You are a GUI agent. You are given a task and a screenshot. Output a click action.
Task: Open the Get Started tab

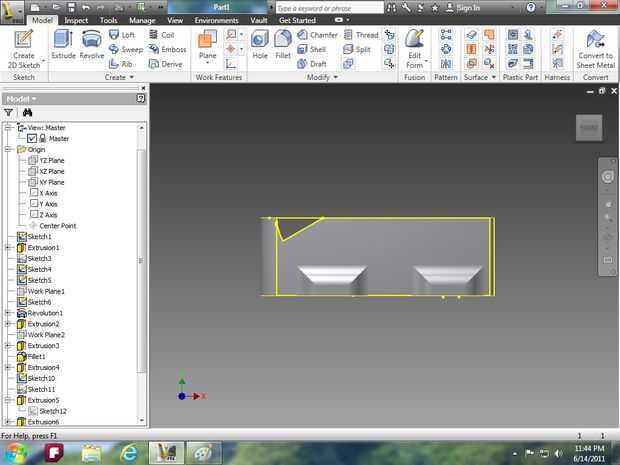click(x=297, y=20)
